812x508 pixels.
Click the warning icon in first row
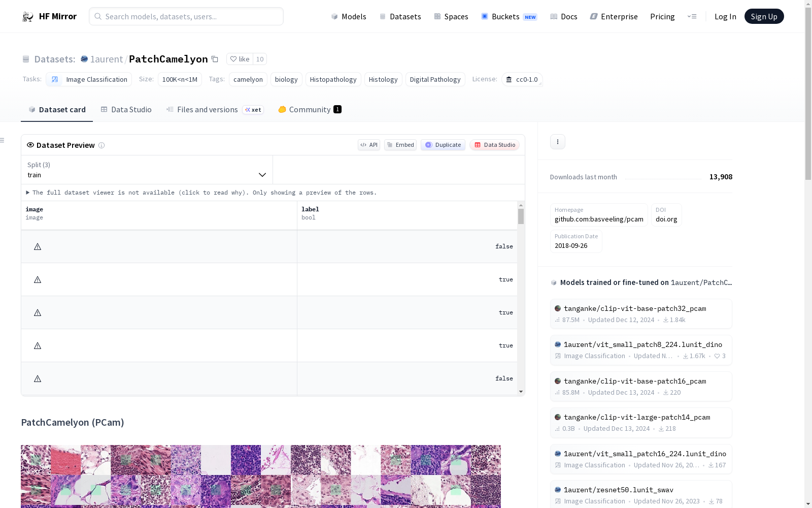[38, 246]
